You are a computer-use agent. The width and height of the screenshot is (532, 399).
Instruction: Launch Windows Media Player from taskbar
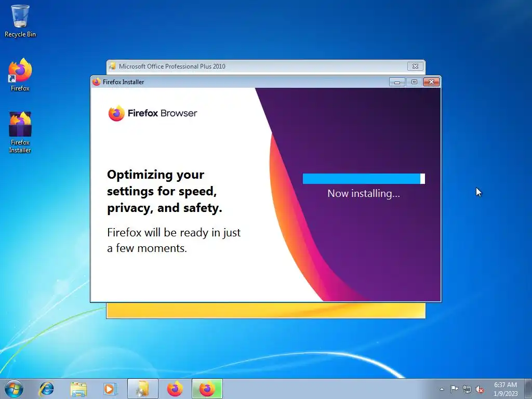coord(110,389)
